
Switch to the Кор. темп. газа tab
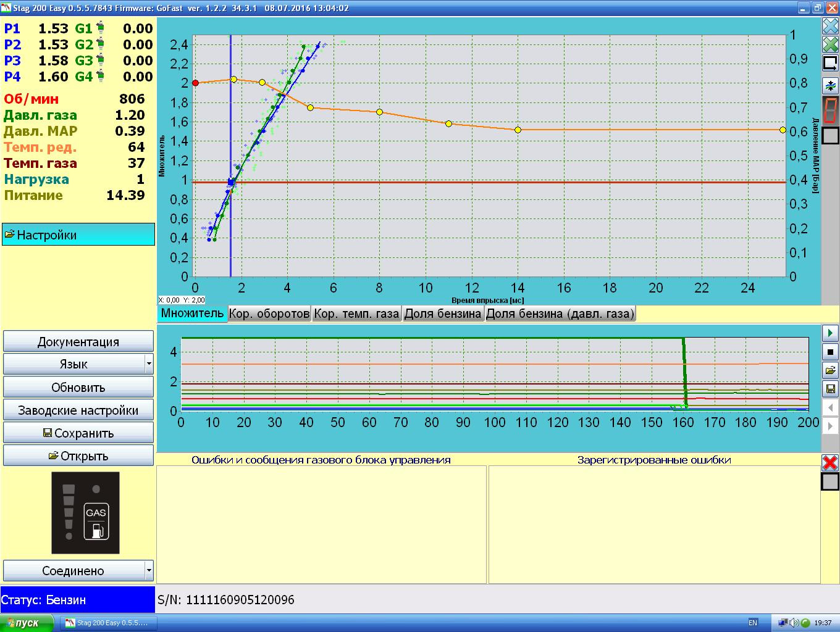[x=356, y=314]
